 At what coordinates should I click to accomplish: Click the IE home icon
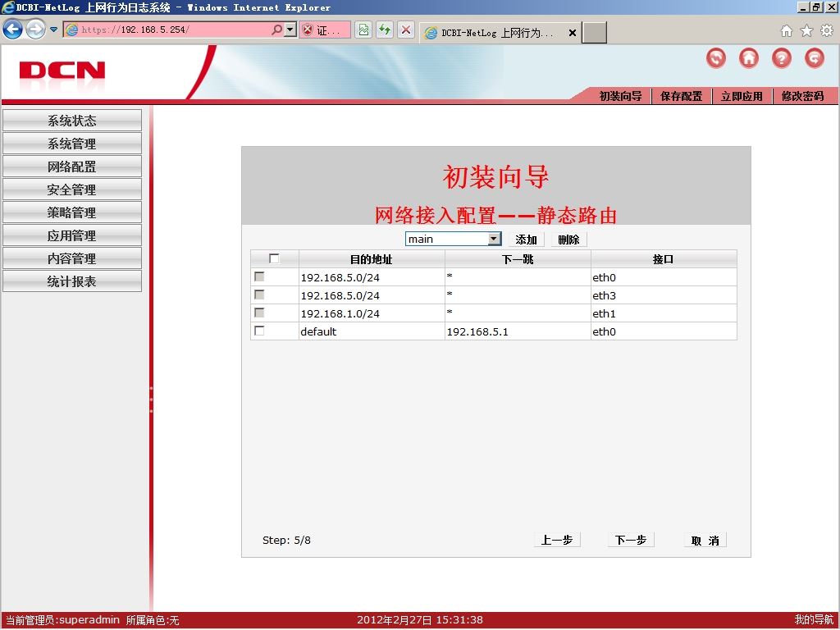[786, 30]
